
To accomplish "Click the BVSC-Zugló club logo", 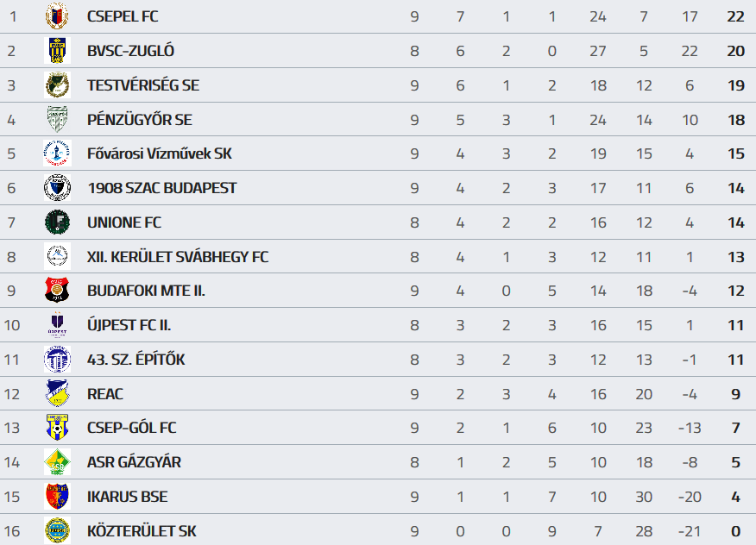I will click(57, 51).
